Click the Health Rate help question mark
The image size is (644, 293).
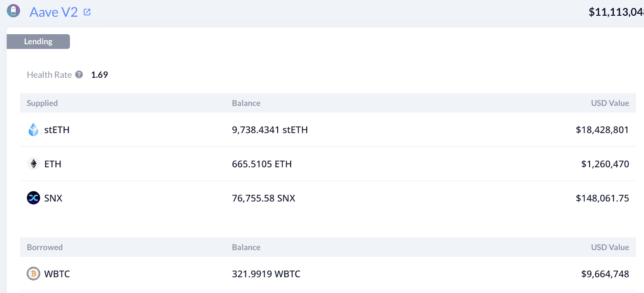(79, 75)
